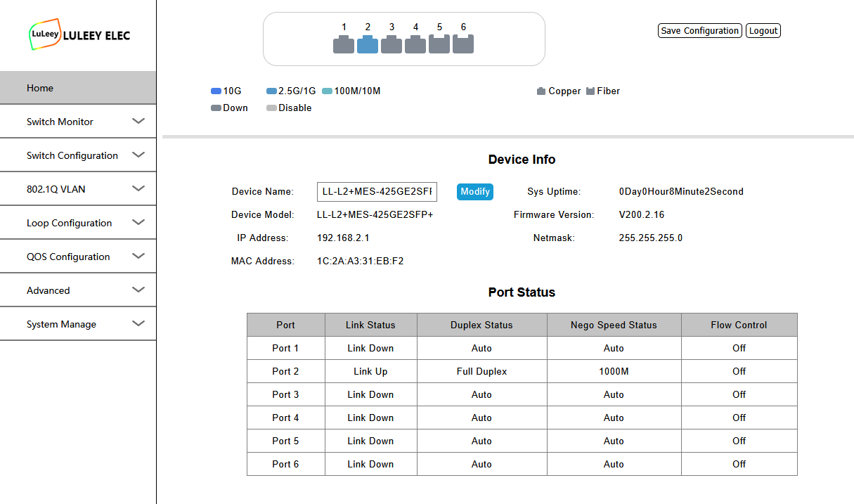This screenshot has height=504, width=854.
Task: Expand System Manage chevron
Action: pyautogui.click(x=138, y=323)
